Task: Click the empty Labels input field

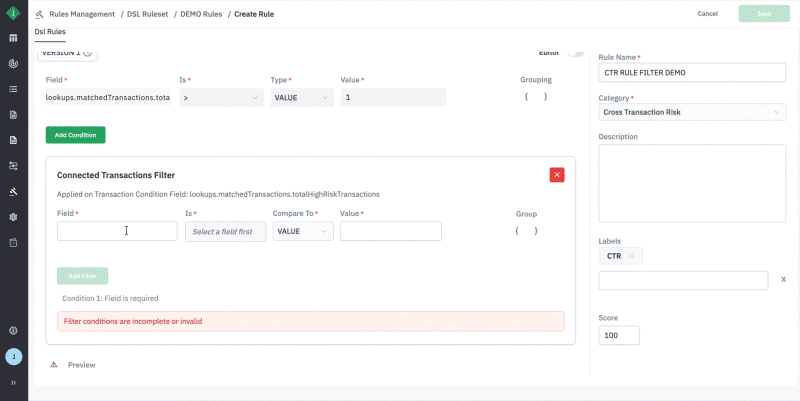Action: 683,280
